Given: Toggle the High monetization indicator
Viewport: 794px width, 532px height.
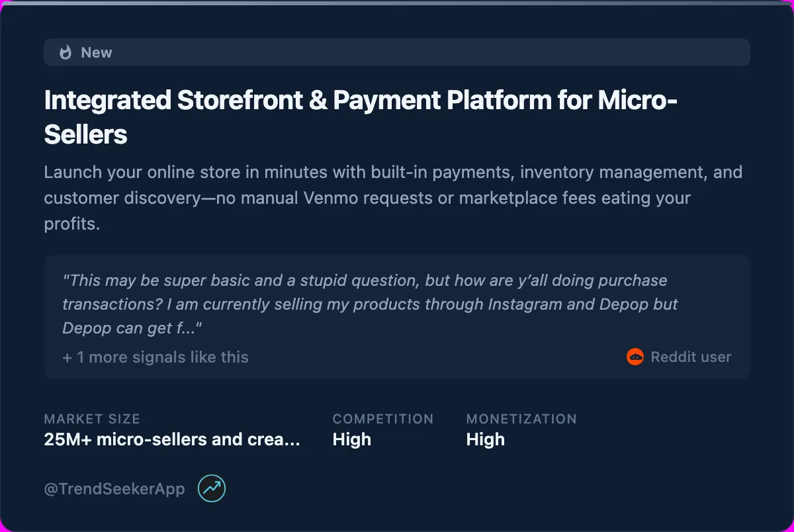Looking at the screenshot, I should (x=486, y=439).
